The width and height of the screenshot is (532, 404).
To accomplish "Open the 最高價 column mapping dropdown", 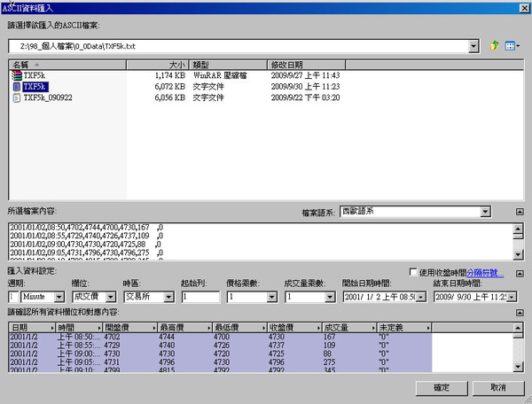I will [x=209, y=328].
